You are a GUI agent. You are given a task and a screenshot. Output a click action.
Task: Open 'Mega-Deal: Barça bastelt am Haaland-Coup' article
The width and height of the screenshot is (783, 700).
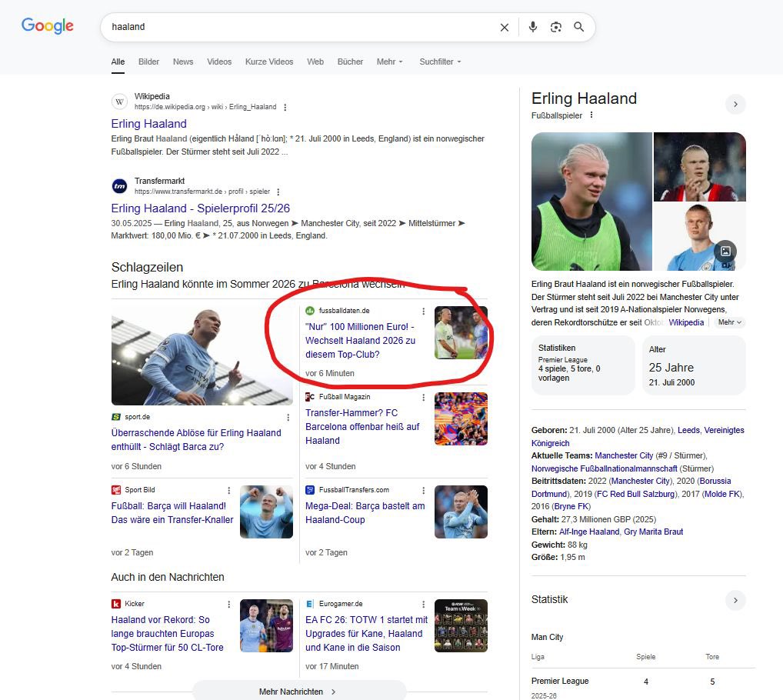(x=365, y=513)
